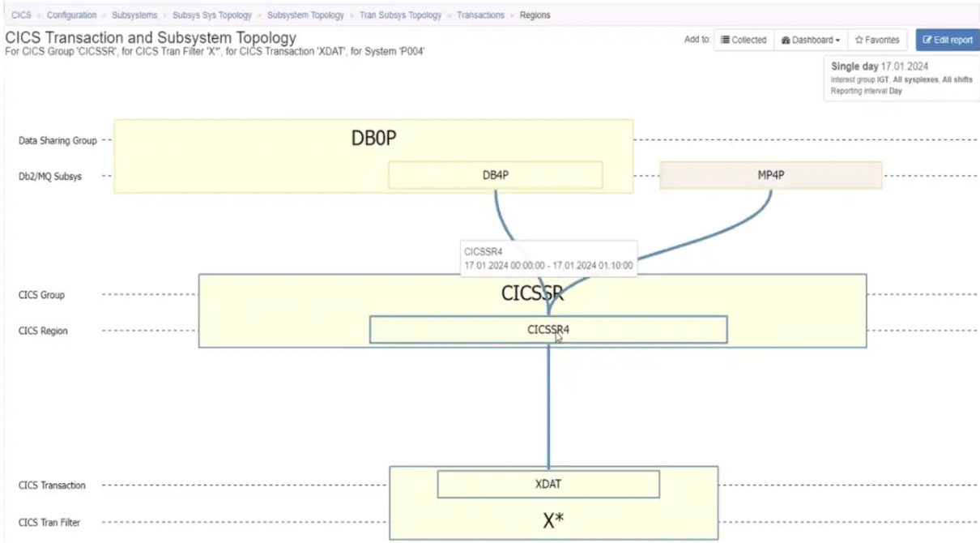
Task: Open the Single day date panel
Action: [x=901, y=79]
